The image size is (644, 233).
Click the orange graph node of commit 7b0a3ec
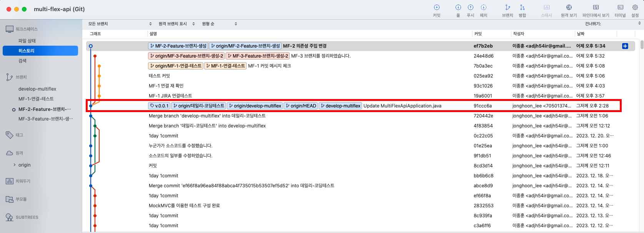point(99,66)
